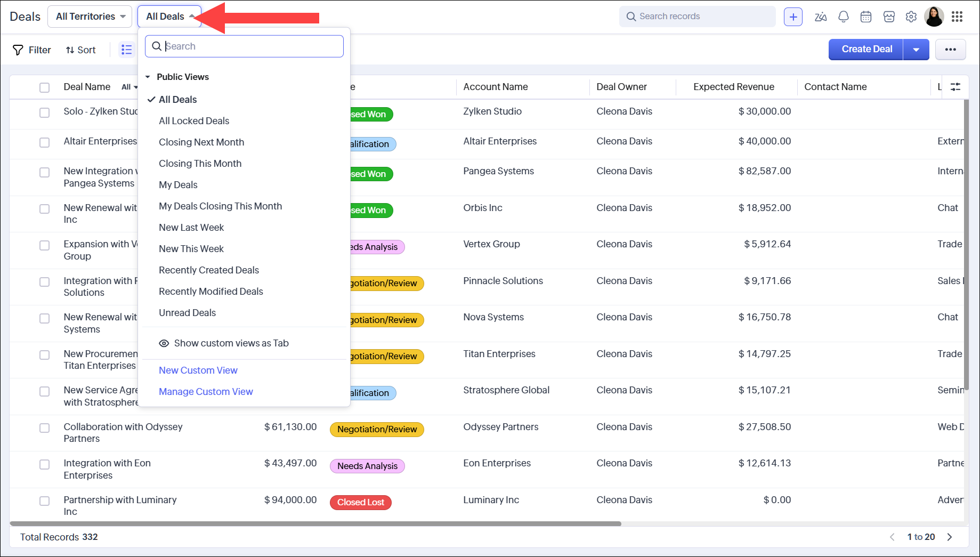The width and height of the screenshot is (980, 557).
Task: Click the user profile avatar
Action: click(934, 17)
